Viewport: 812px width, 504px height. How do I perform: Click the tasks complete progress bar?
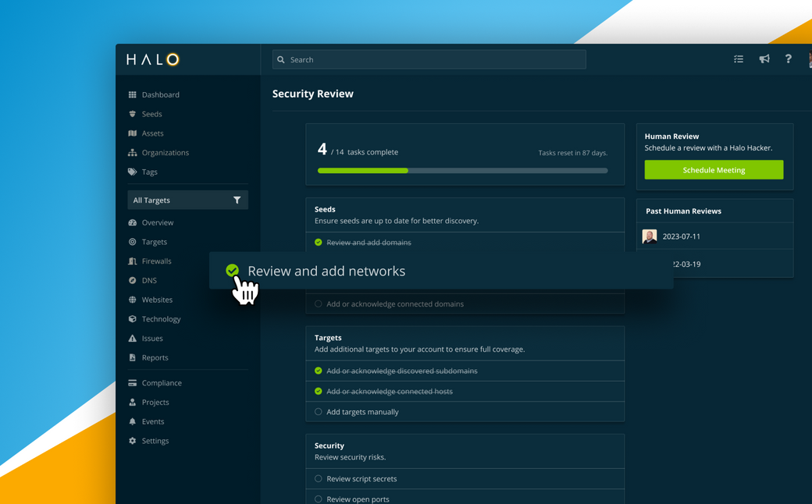pos(463,169)
